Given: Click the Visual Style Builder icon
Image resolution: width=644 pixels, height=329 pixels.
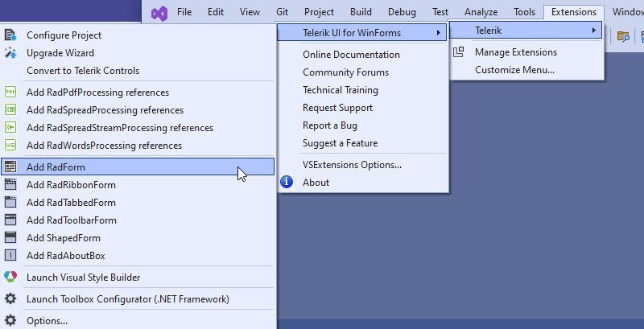Looking at the screenshot, I should [x=10, y=278].
